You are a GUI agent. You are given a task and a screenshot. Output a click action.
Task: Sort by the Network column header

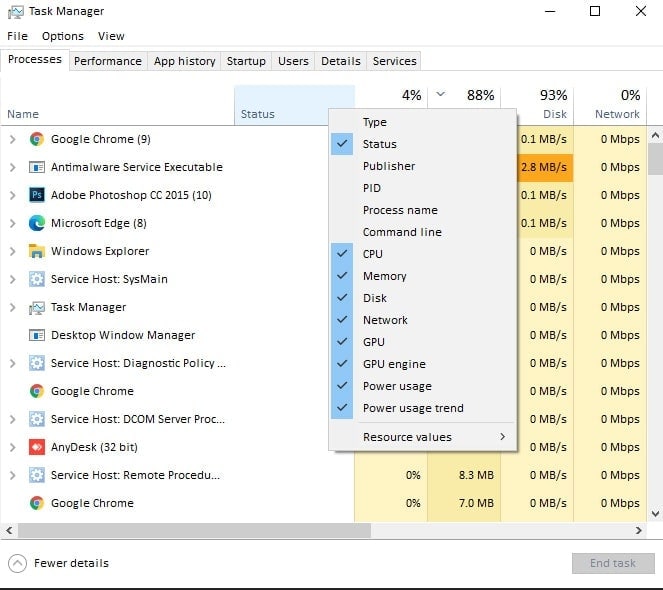(x=610, y=106)
